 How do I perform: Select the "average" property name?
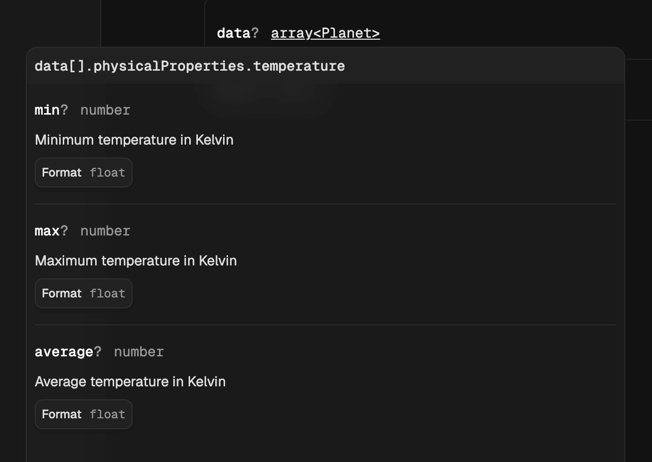(64, 352)
